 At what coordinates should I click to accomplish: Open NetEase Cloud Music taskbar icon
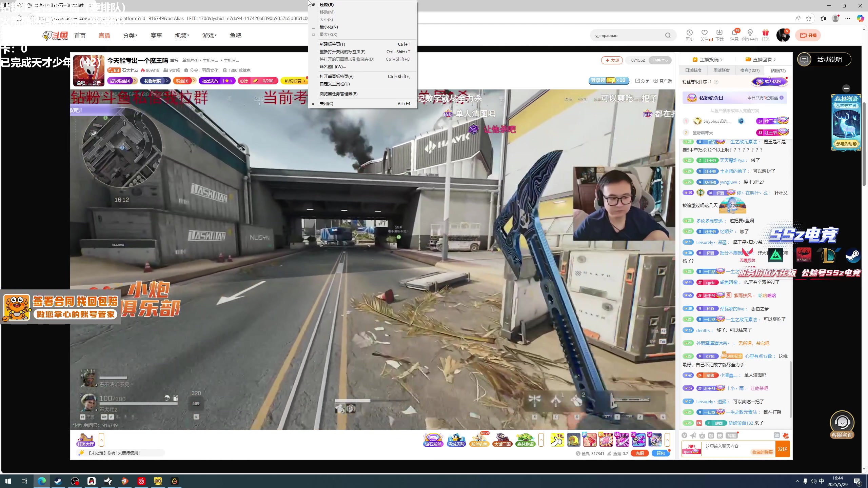click(x=141, y=481)
